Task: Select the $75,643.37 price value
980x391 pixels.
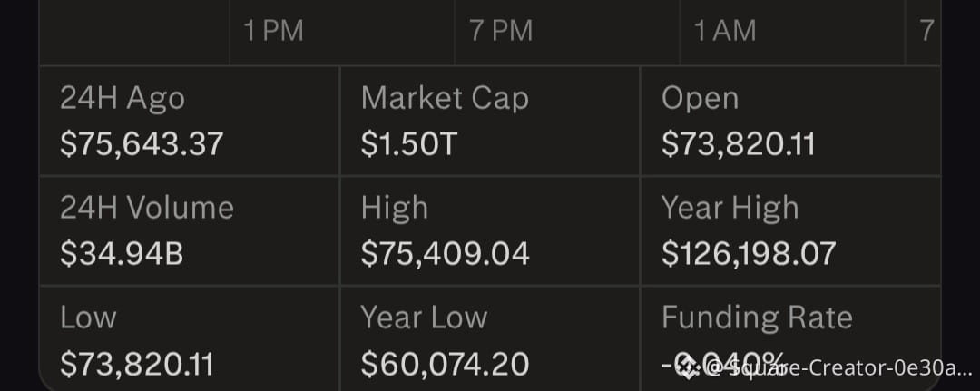Action: pyautogui.click(x=142, y=144)
